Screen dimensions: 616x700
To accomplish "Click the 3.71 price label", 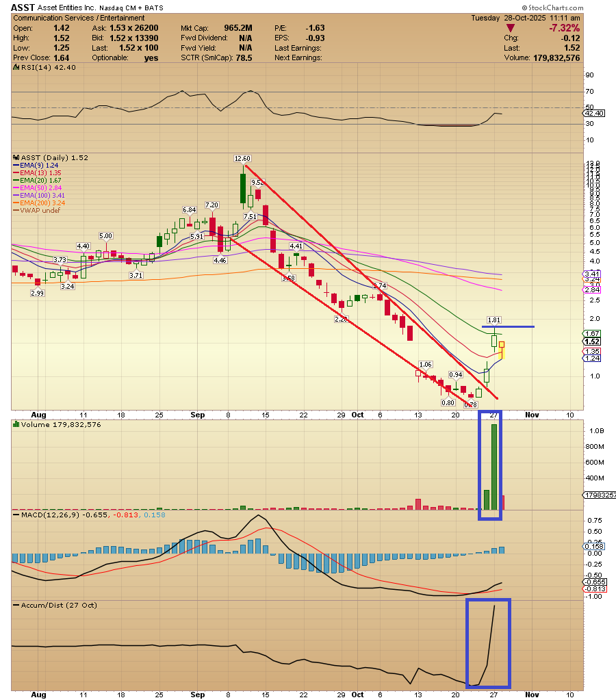I will click(136, 276).
